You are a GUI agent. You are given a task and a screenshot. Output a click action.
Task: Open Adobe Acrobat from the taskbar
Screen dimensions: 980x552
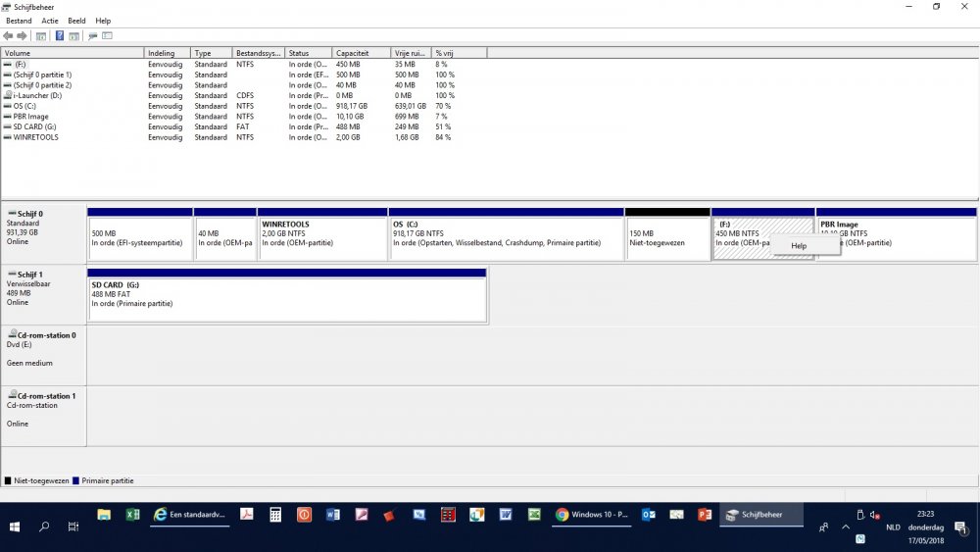248,515
